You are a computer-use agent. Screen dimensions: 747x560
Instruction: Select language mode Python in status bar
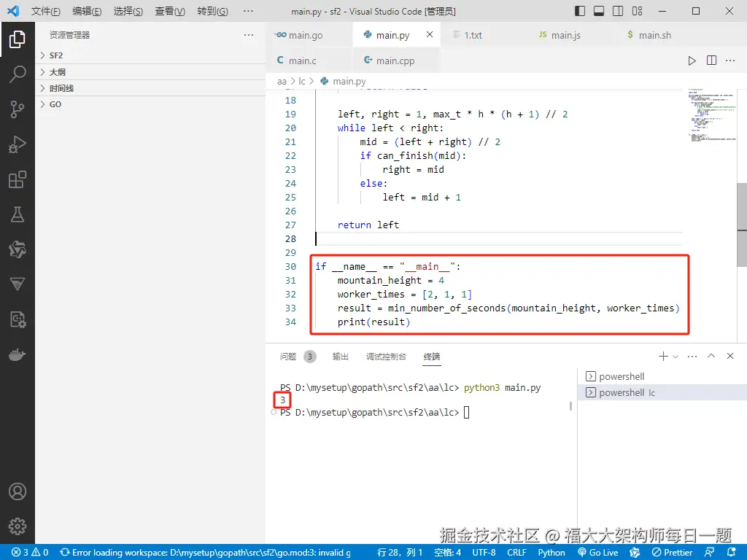551,553
